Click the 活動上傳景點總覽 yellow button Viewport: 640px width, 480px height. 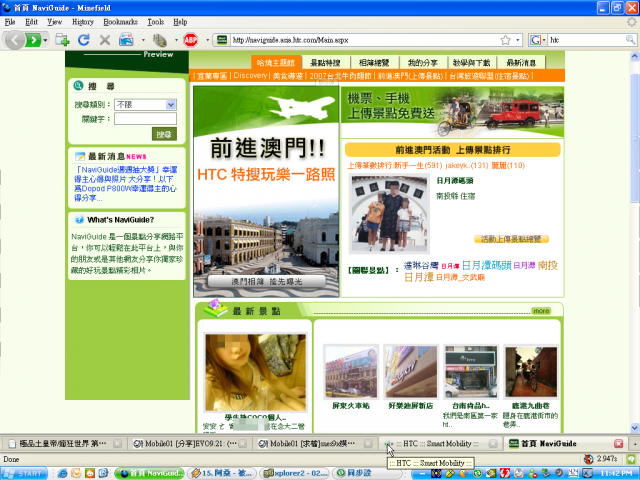click(x=511, y=239)
